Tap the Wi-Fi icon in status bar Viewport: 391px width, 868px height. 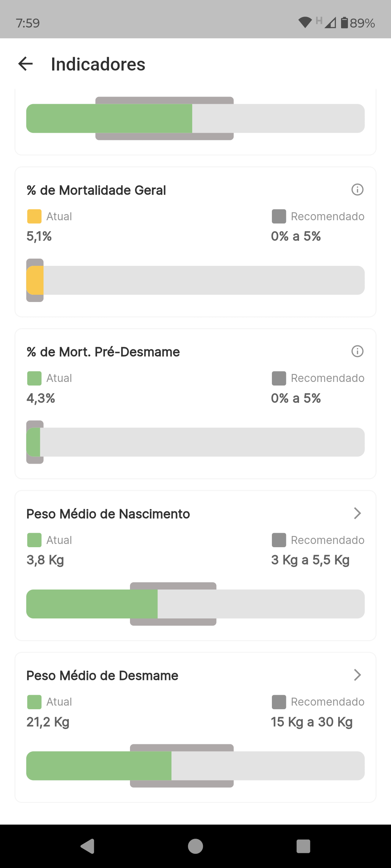coord(305,23)
